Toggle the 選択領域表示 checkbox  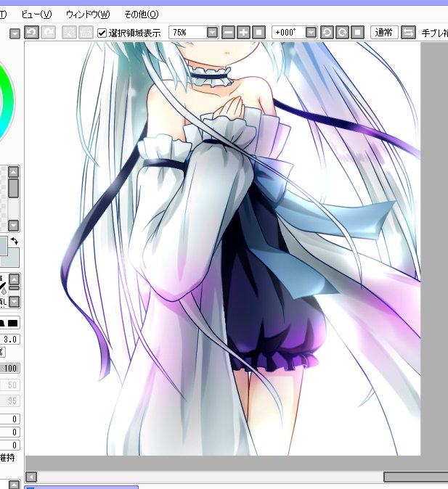pyautogui.click(x=102, y=33)
